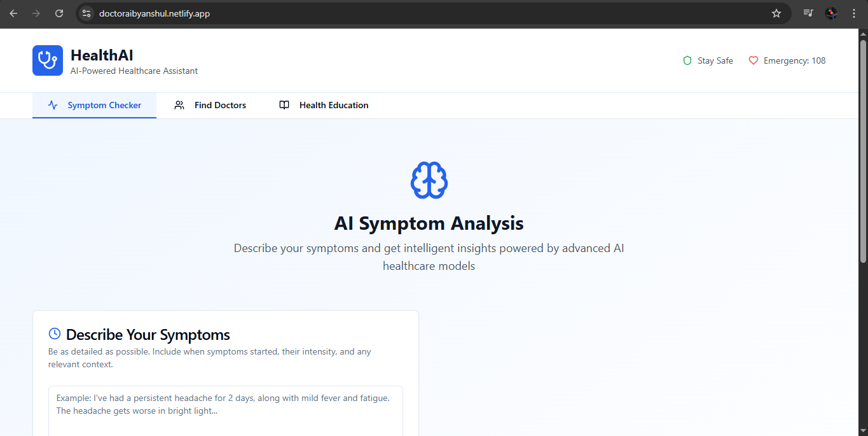Open the Chrome profile avatar
The image size is (868, 436).
pyautogui.click(x=831, y=13)
